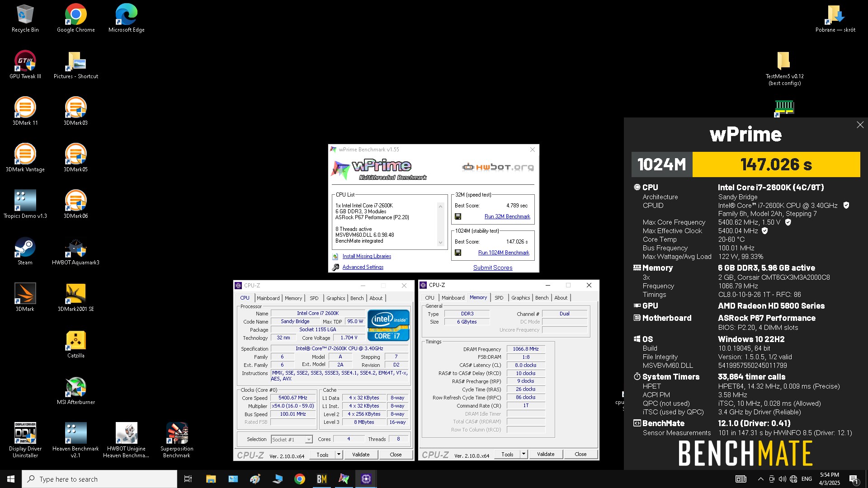Open MSI Afterburner desktop icon
Screen dimensions: 868x488
(x=75, y=390)
